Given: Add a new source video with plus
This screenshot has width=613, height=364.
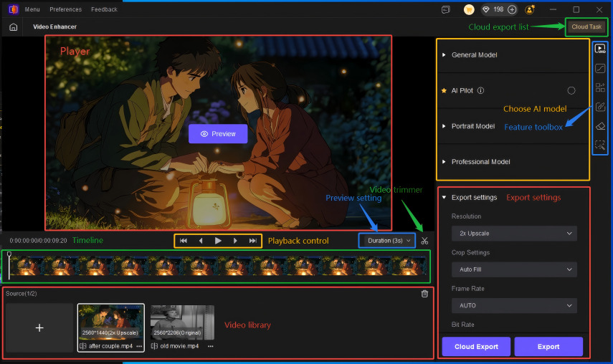Looking at the screenshot, I should [x=39, y=327].
